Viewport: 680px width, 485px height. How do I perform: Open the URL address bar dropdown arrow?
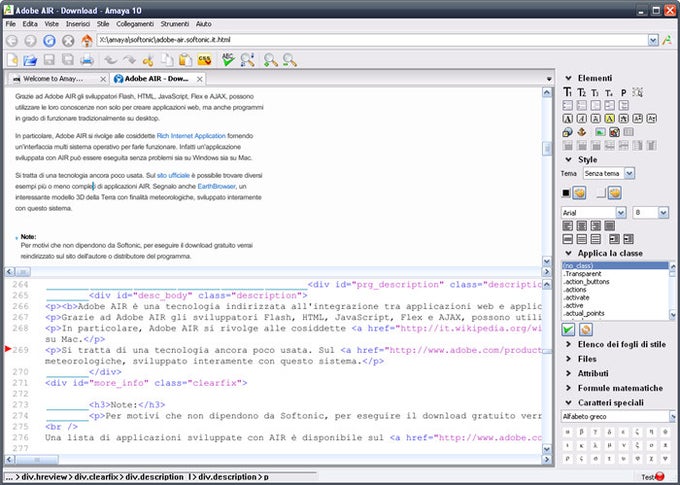(653, 40)
